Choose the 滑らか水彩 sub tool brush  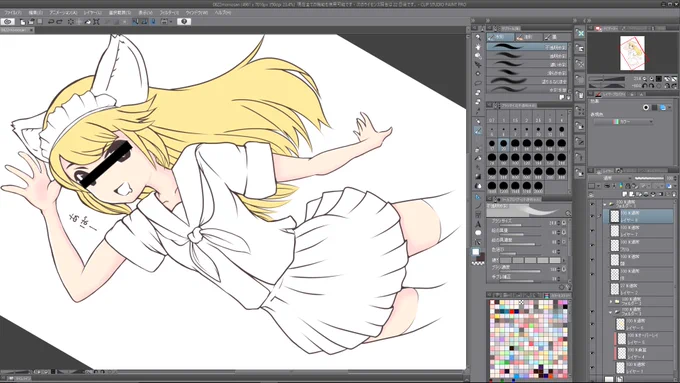point(528,73)
